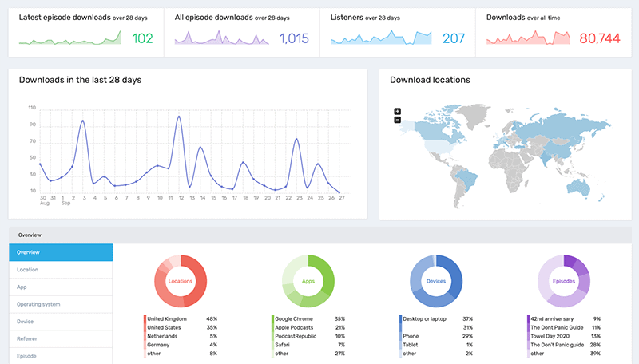Click the 207 listeners value

click(x=454, y=38)
